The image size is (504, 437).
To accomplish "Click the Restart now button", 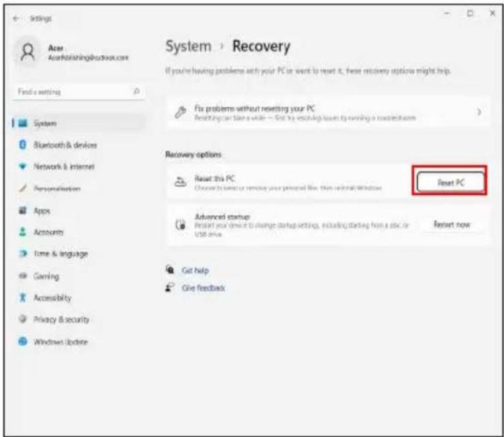I will click(x=452, y=224).
